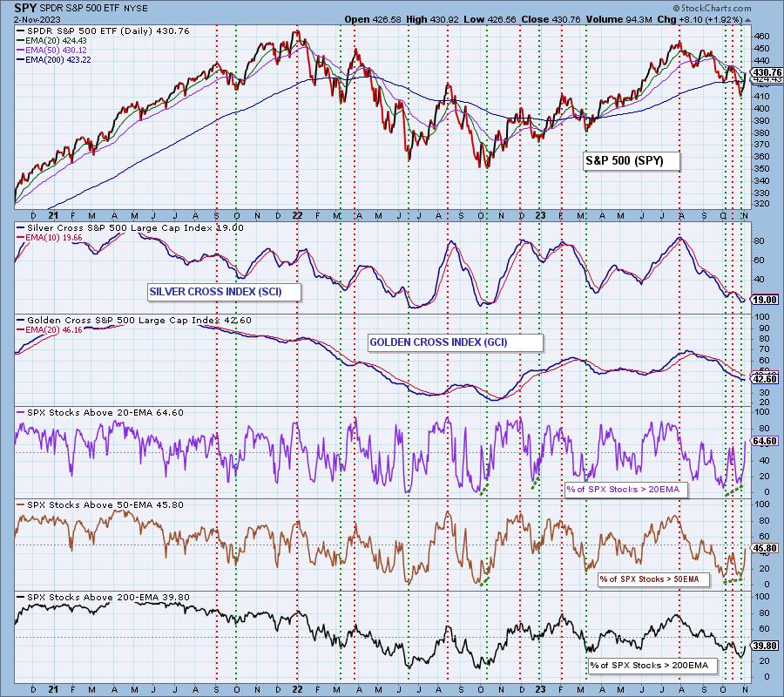The height and width of the screenshot is (697, 784).
Task: Click the Chg +8.10 (+1.92%) value
Action: 700,19
